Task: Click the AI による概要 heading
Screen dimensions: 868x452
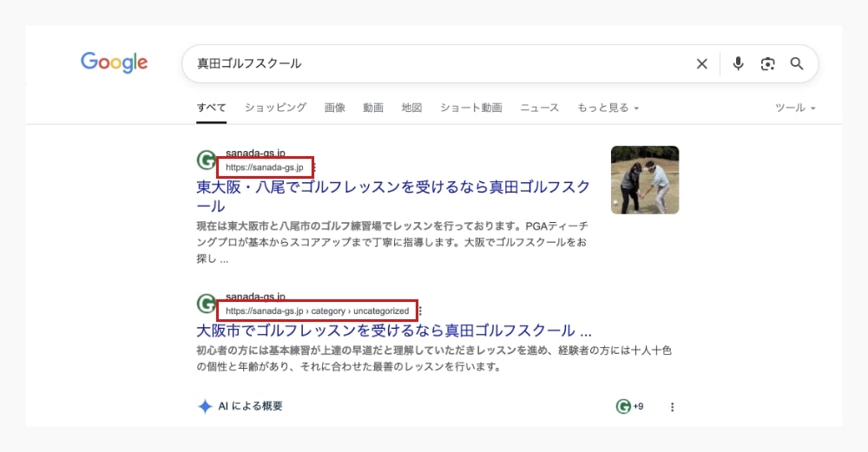Action: (x=250, y=406)
